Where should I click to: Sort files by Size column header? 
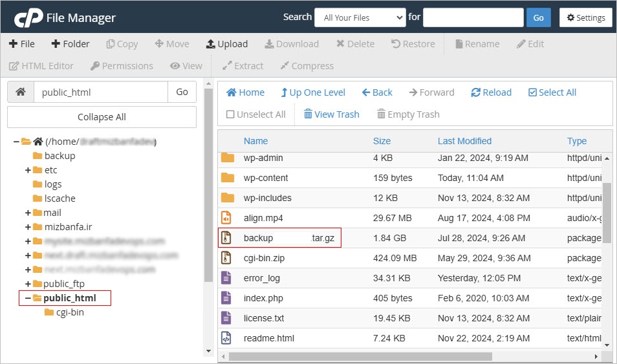point(382,141)
